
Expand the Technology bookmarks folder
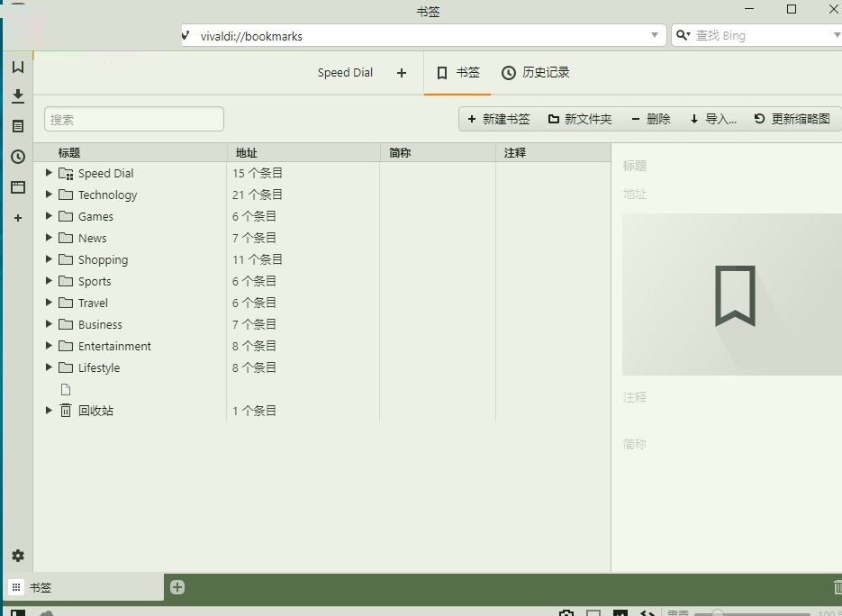[48, 195]
